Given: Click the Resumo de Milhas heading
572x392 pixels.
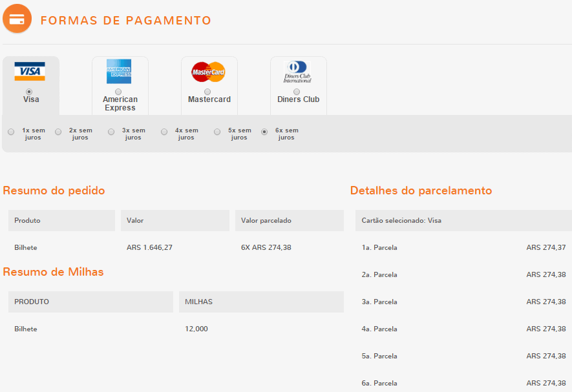Looking at the screenshot, I should point(53,272).
